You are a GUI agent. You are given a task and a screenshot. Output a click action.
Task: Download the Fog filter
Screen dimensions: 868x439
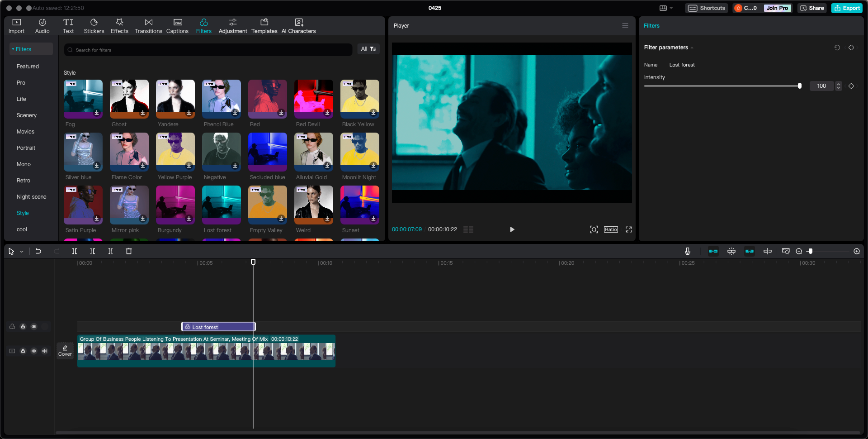(97, 112)
